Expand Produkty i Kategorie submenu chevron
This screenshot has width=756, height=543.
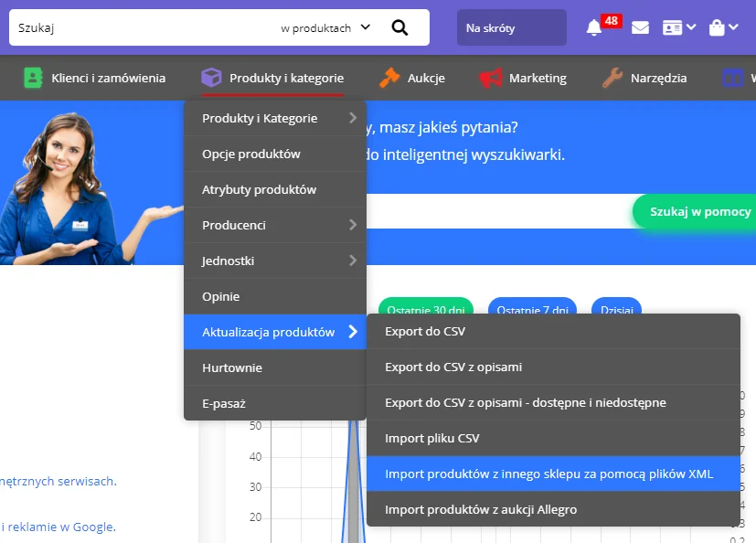[353, 118]
